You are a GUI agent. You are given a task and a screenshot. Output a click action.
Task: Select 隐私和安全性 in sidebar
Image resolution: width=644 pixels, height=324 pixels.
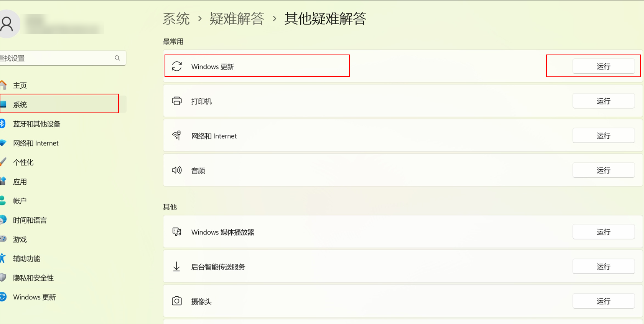coord(33,278)
